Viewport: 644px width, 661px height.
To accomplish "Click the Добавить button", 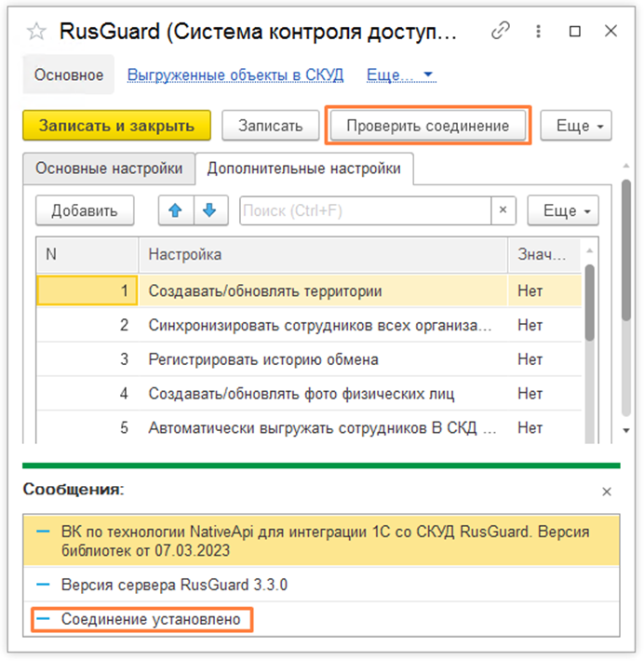I will (85, 210).
